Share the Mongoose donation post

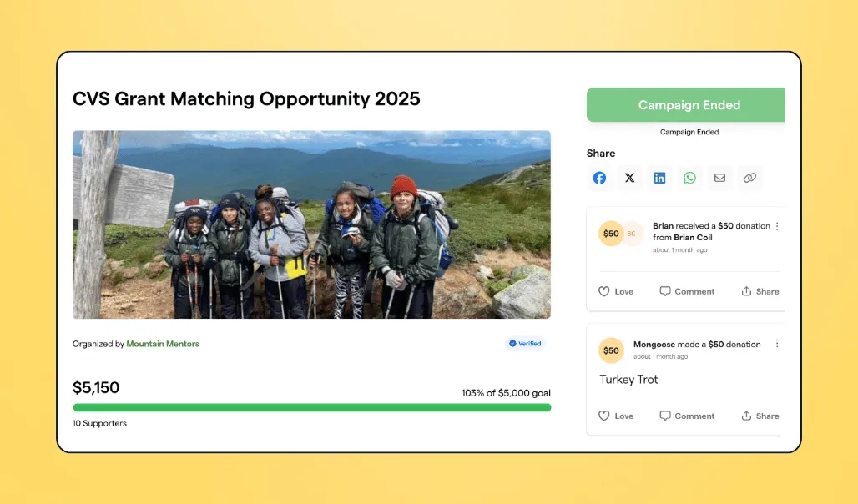tap(760, 416)
